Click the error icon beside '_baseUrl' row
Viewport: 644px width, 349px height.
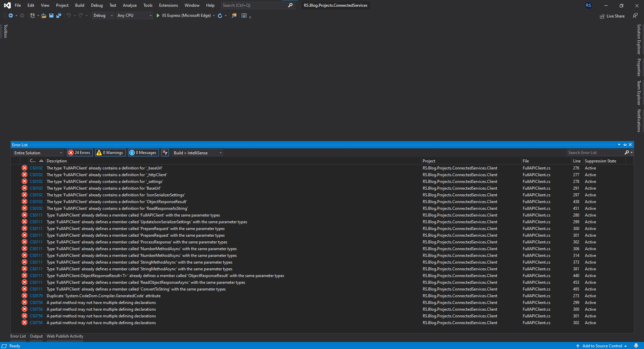pyautogui.click(x=25, y=168)
